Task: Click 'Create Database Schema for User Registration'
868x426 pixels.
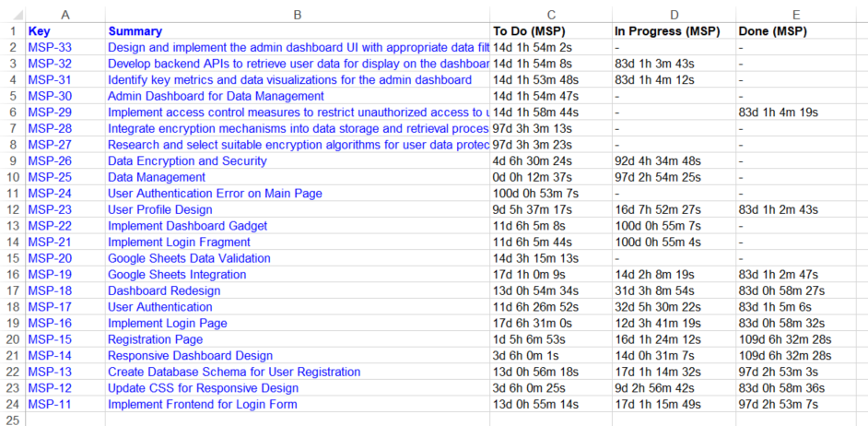Action: click(234, 372)
